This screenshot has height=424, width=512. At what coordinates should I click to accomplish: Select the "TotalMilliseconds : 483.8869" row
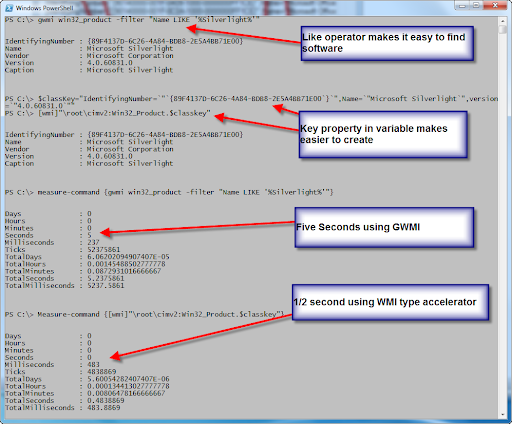62,408
